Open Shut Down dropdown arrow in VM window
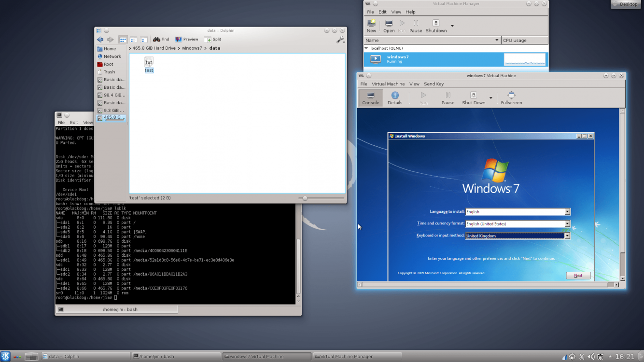Viewport: 644px width, 362px height. click(491, 98)
